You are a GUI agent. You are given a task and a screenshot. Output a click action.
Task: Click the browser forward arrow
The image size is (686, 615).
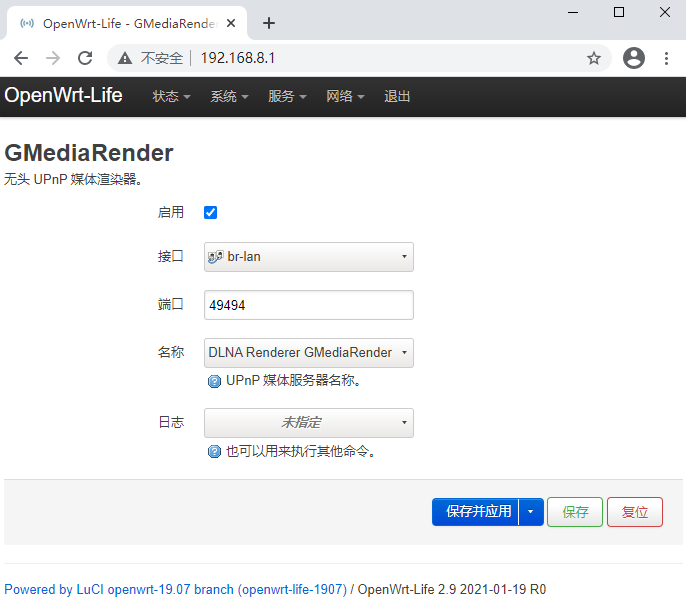pyautogui.click(x=53, y=58)
